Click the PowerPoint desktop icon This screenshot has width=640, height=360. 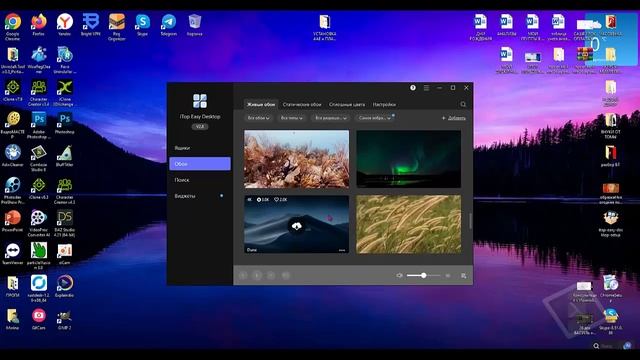pos(13,221)
